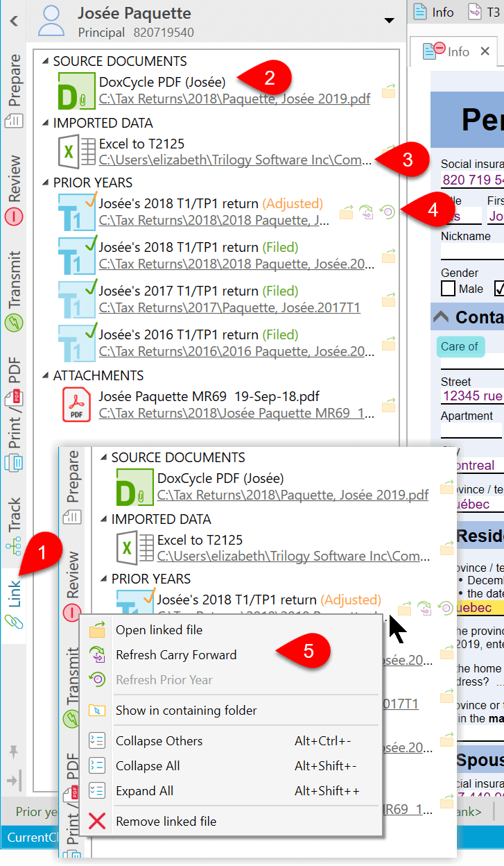Collapse IMPORTED DATA in the inset panel
Image resolution: width=504 pixels, height=866 pixels.
(104, 519)
